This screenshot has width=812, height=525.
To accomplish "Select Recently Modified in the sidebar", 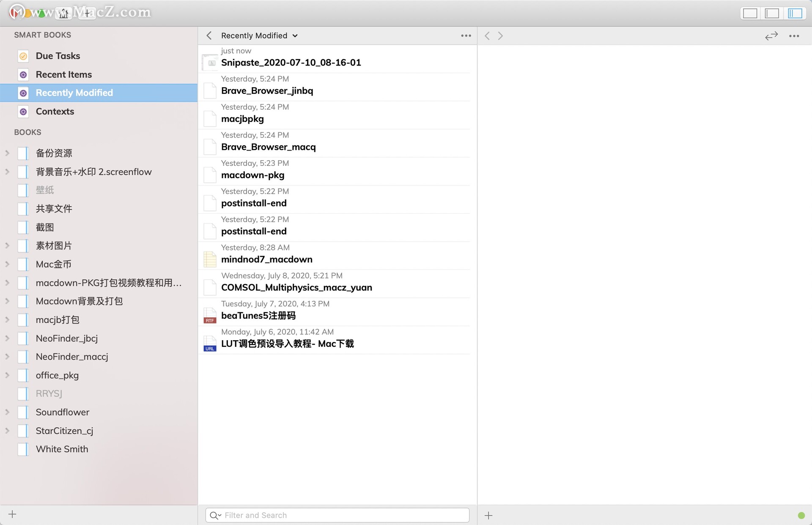I will click(99, 93).
